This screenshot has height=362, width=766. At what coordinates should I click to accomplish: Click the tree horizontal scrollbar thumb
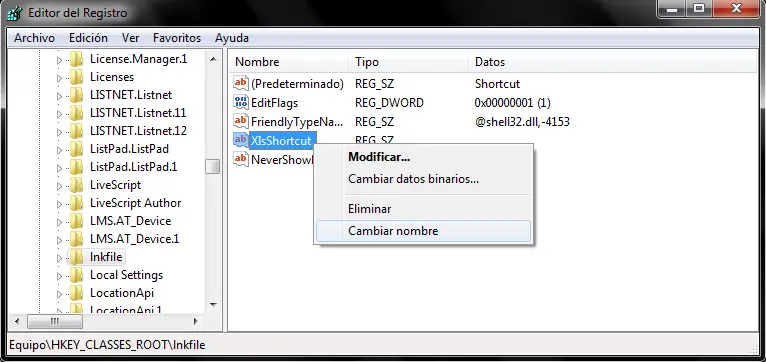[55, 321]
